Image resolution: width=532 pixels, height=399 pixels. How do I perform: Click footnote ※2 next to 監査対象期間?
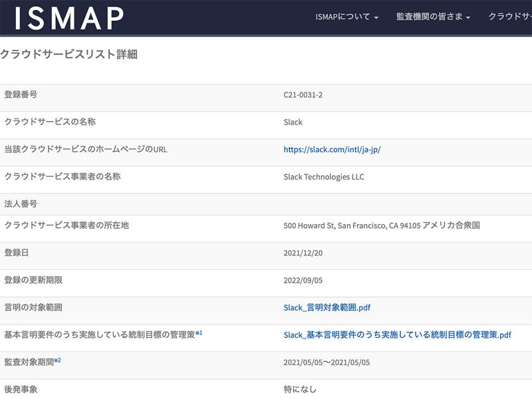click(58, 360)
